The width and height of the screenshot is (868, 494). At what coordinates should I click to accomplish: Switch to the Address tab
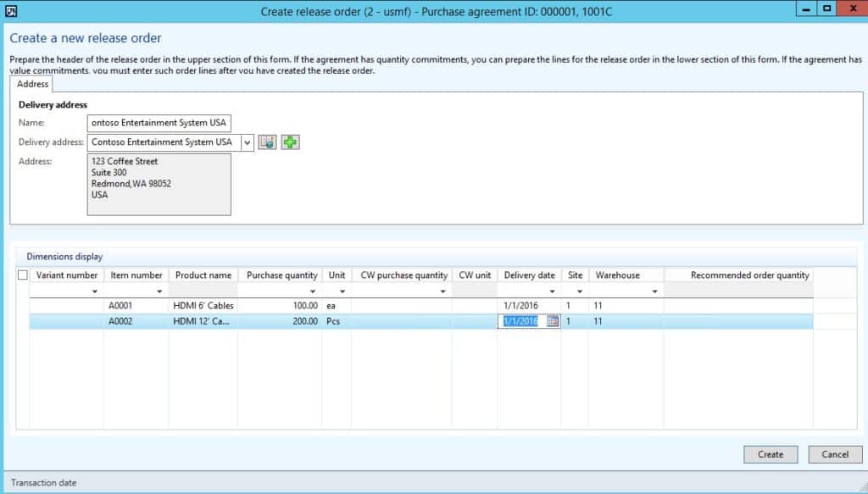tap(32, 84)
